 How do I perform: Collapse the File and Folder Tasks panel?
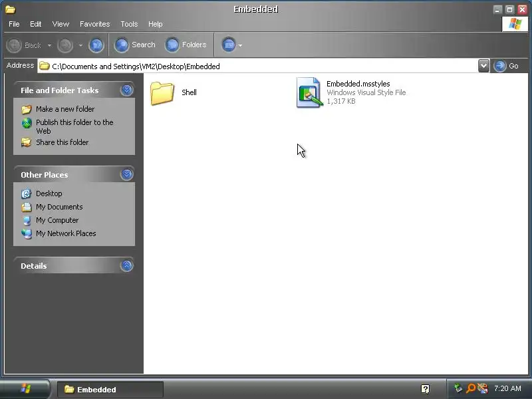pos(126,90)
